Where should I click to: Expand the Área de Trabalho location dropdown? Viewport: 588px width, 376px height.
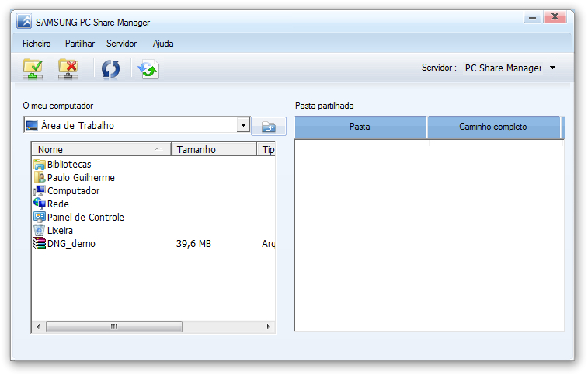point(243,125)
